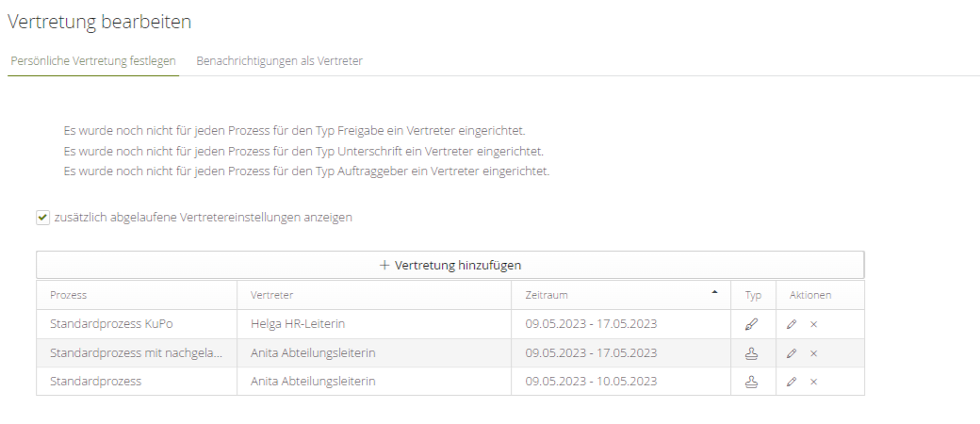Click the pencil icon for Standardprozess mit nachgela...
980x424 pixels.
coord(792,353)
